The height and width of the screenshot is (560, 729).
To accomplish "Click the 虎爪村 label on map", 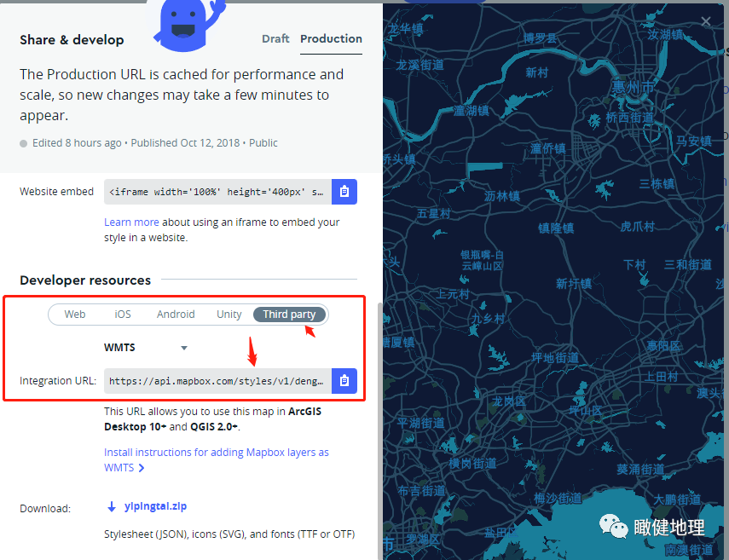I will pos(638,227).
